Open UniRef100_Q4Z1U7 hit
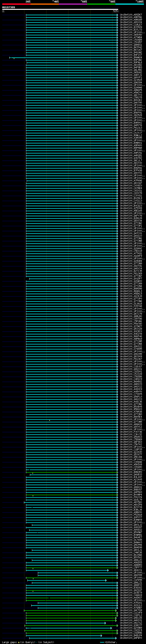This screenshot has height=644, width=146. click(131, 590)
